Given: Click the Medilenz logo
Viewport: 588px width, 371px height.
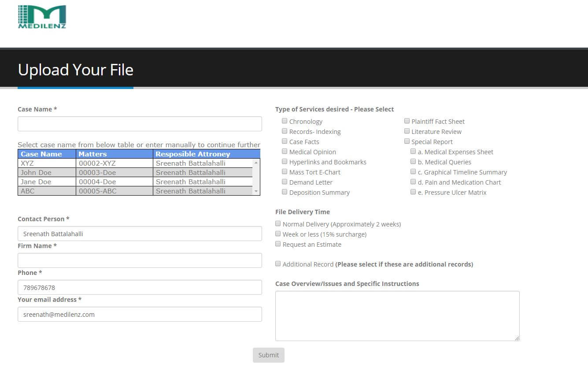Looking at the screenshot, I should pos(42,17).
